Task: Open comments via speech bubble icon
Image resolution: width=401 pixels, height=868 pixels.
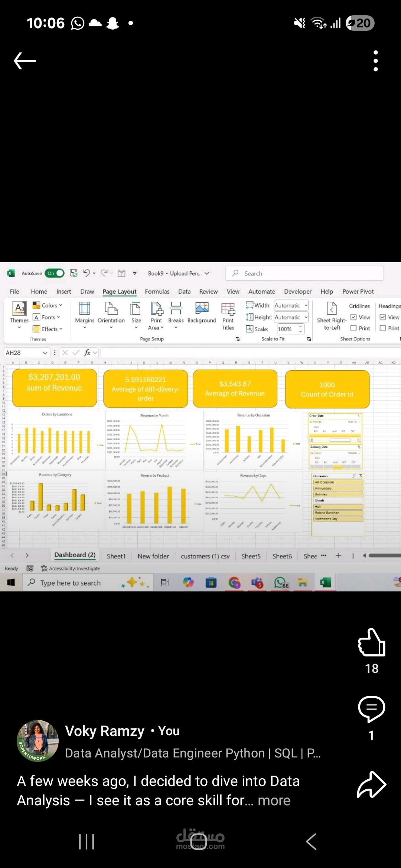Action: point(372,709)
